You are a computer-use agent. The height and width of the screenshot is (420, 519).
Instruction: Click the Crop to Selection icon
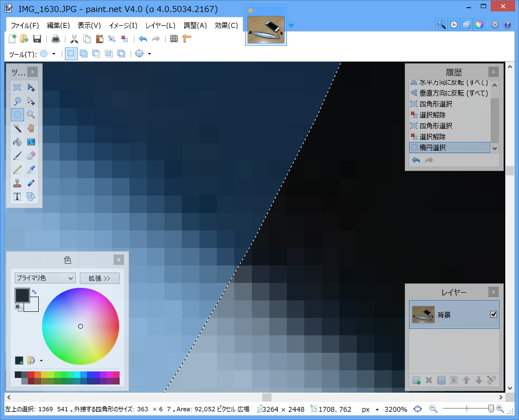pyautogui.click(x=112, y=39)
